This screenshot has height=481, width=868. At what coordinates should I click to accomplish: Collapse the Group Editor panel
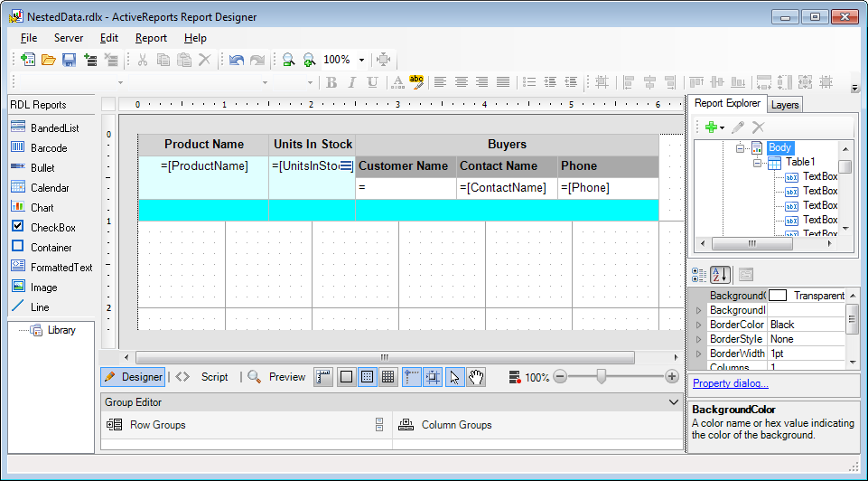(674, 402)
